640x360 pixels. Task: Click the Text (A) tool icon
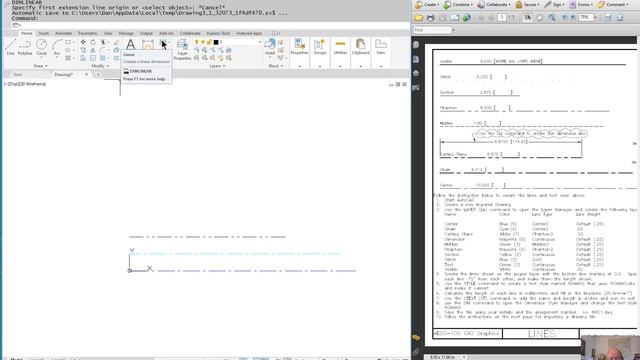130,44
